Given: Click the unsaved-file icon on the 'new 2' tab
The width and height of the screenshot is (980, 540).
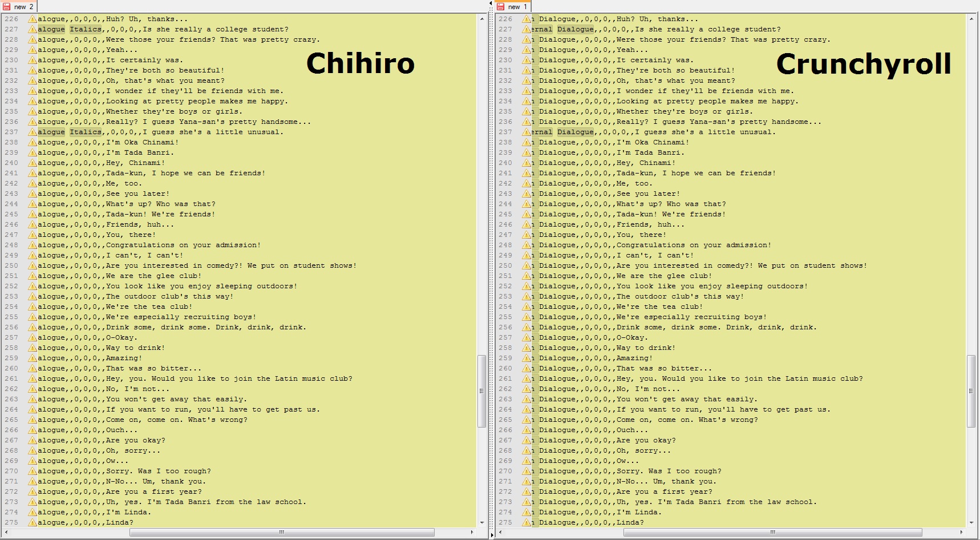Looking at the screenshot, I should [x=7, y=6].
